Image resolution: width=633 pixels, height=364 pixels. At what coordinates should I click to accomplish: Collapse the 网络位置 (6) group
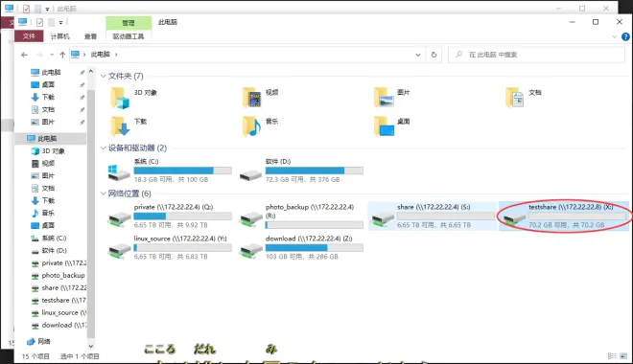point(104,193)
